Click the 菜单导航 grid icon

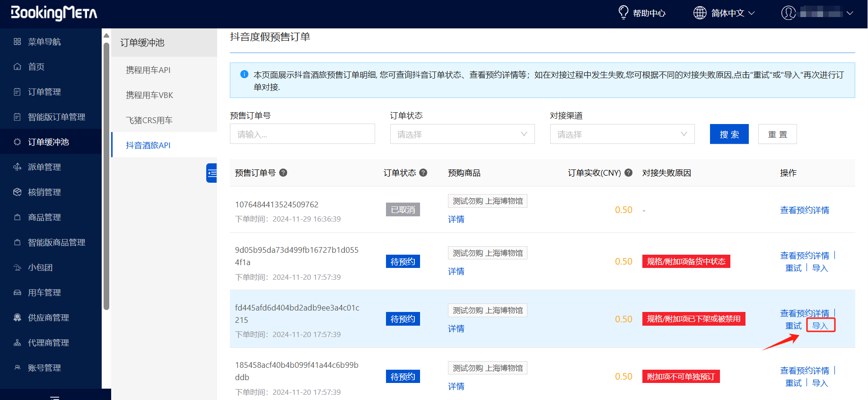[x=18, y=42]
